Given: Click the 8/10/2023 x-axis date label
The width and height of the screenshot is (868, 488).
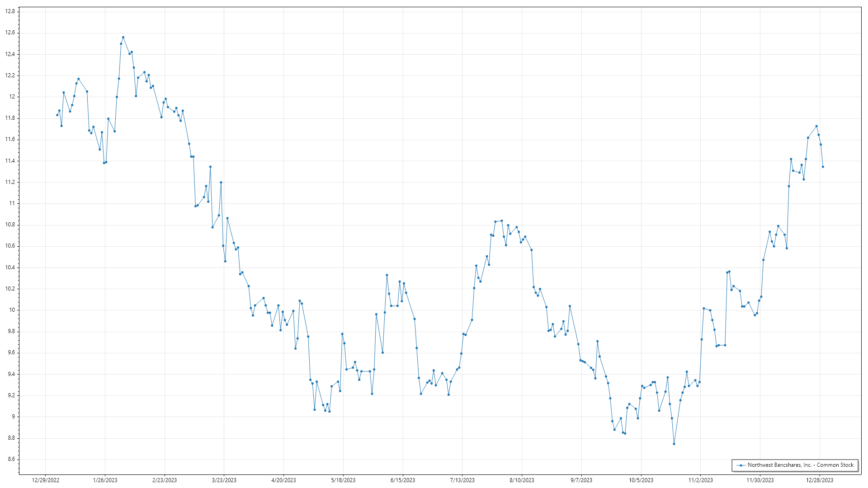Looking at the screenshot, I should pos(522,480).
